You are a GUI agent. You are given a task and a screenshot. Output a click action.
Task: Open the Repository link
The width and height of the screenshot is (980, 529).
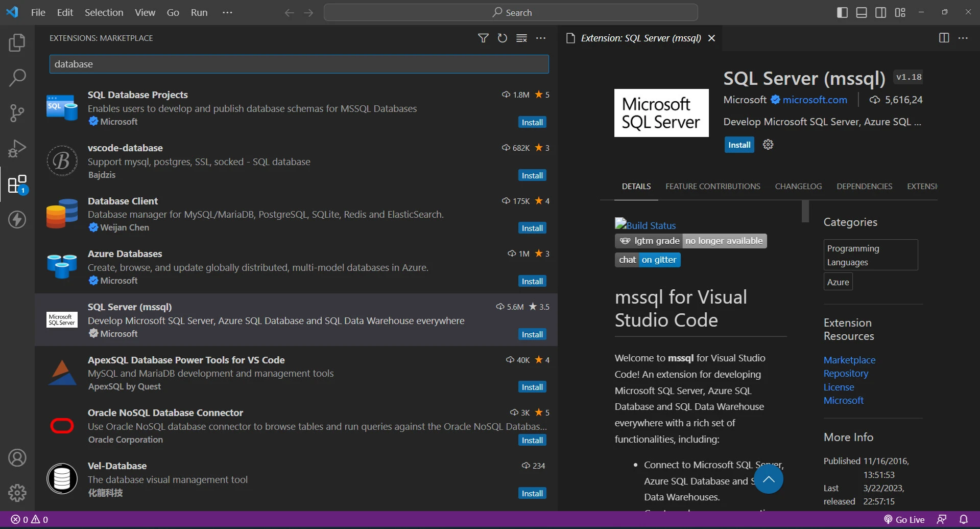coord(846,374)
